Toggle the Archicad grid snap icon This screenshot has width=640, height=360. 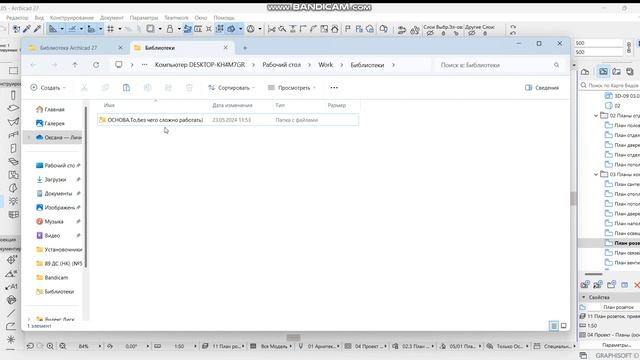click(111, 29)
